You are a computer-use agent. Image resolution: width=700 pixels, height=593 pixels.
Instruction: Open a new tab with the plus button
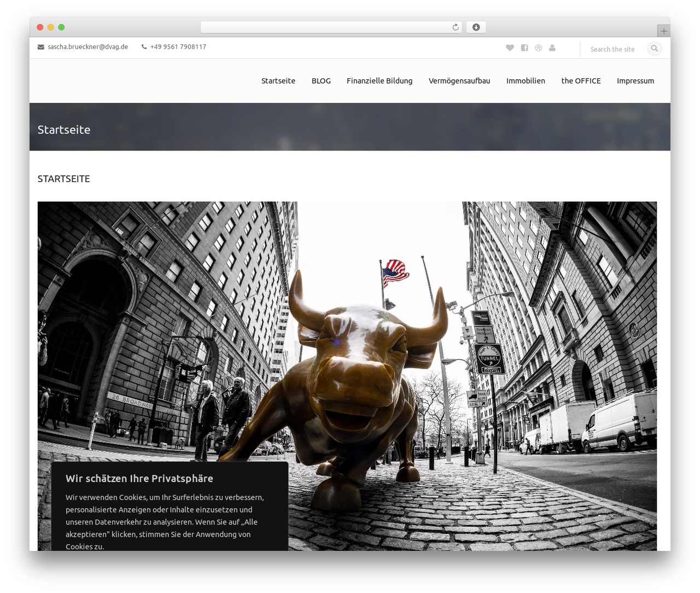coord(664,31)
